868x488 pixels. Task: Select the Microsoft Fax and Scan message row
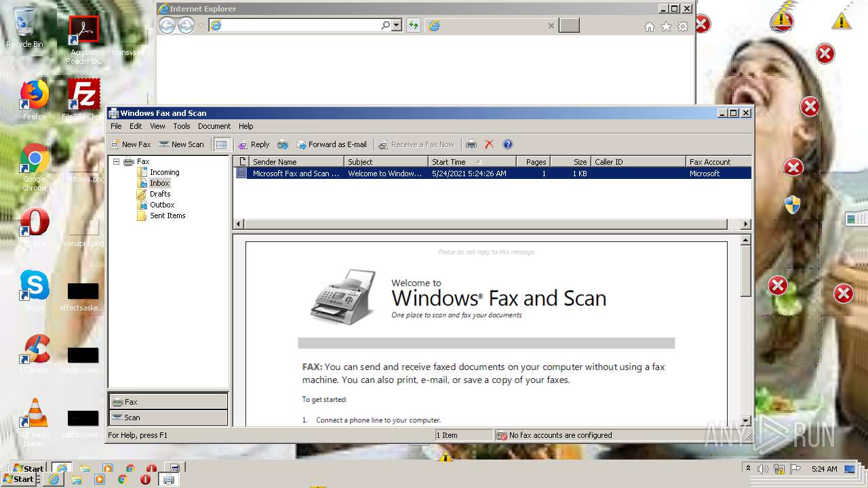coord(492,174)
